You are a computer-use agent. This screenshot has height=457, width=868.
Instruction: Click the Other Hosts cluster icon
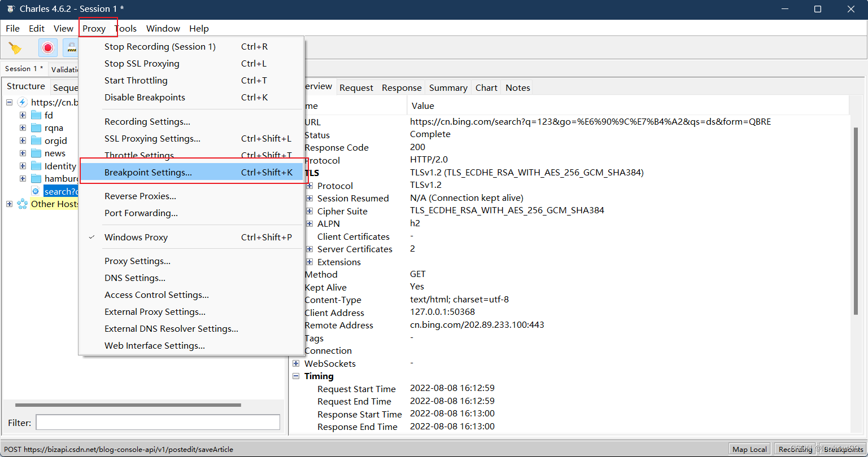23,204
